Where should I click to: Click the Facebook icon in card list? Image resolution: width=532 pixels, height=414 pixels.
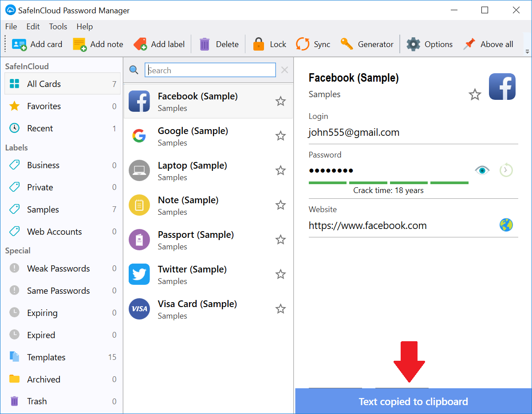tap(139, 101)
